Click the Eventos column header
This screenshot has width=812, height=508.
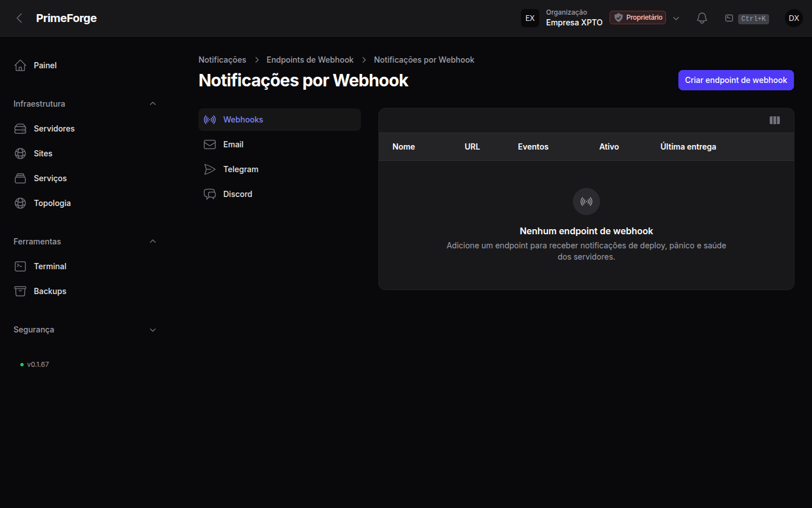[533, 147]
